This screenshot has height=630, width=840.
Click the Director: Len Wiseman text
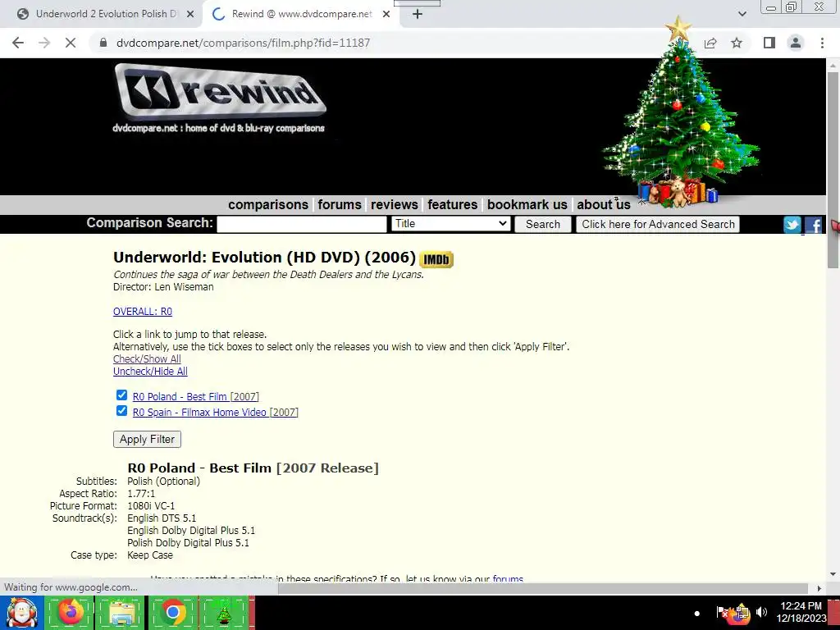pos(163,286)
